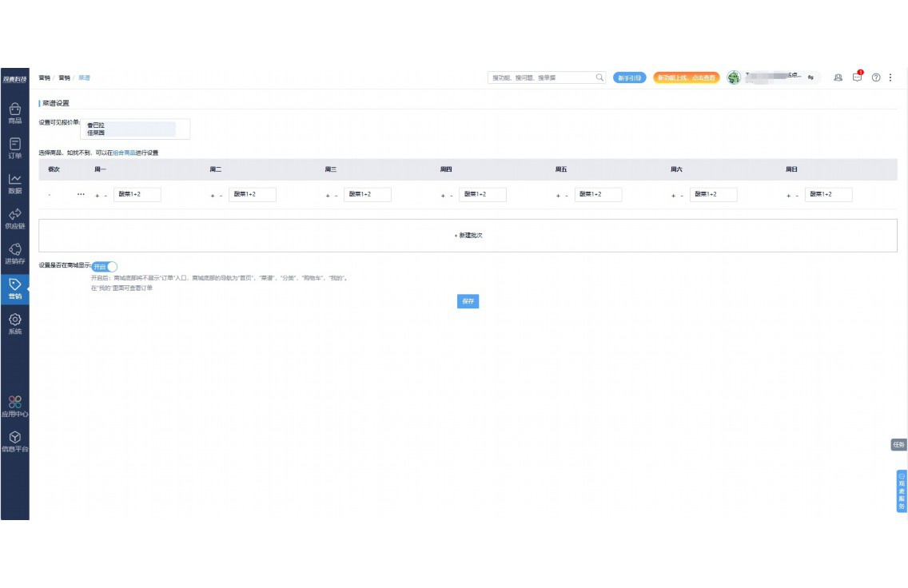Click the 新手引导 beginner guide button

tap(630, 77)
